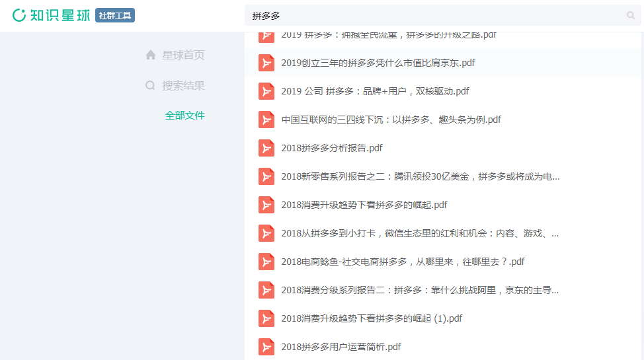Viewport: 644px width, 360px height.
Task: Open 2018从拼多多到小打卡 file
Action: click(x=420, y=233)
